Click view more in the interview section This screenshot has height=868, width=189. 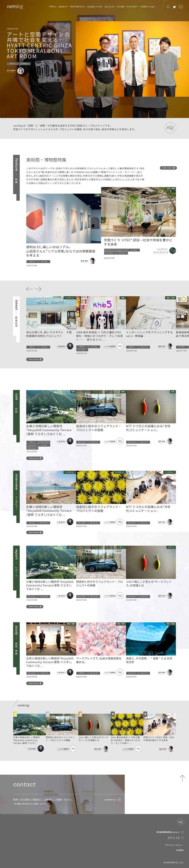(x=35, y=532)
